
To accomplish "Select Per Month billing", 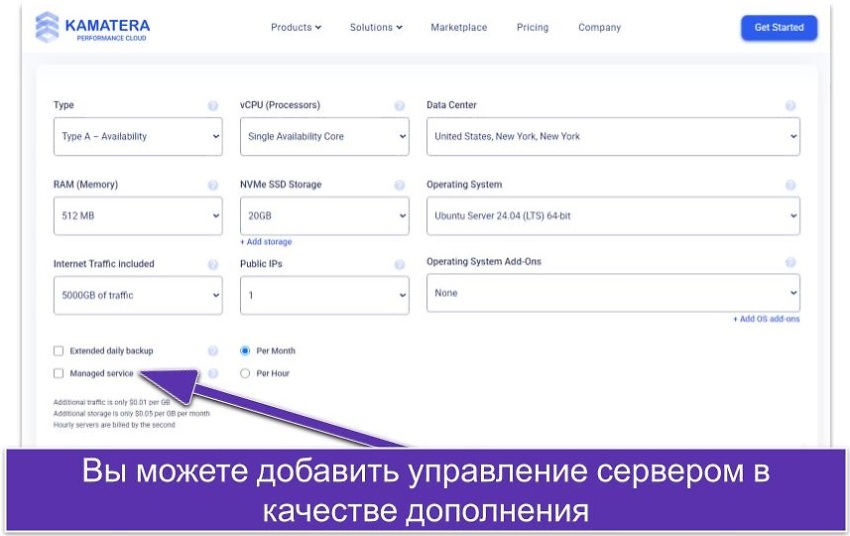I will pos(245,351).
